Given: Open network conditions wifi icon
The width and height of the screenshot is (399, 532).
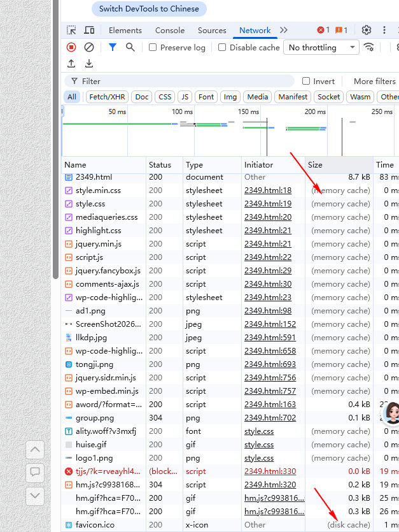Looking at the screenshot, I should 369,47.
